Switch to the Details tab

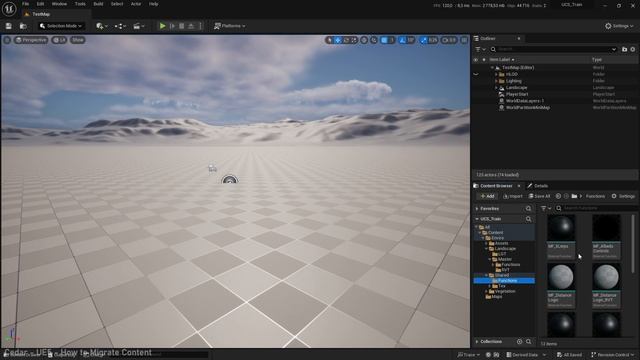tap(538, 186)
